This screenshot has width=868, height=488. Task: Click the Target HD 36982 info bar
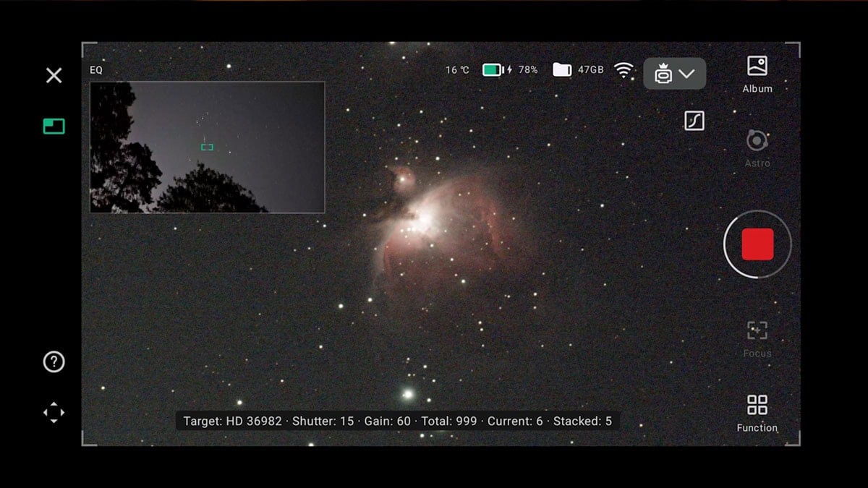397,421
